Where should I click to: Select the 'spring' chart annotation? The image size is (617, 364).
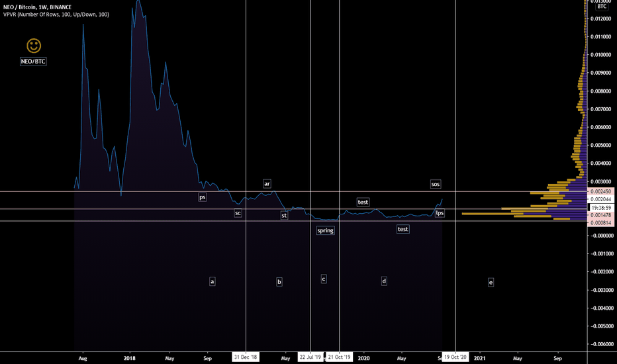pos(326,230)
